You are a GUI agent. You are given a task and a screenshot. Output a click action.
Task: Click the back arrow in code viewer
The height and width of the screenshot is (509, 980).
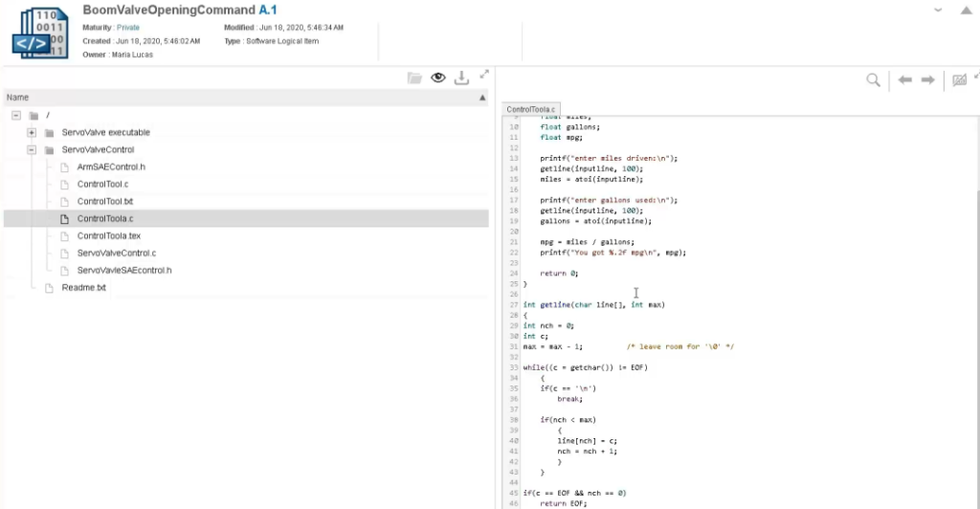[x=905, y=81]
